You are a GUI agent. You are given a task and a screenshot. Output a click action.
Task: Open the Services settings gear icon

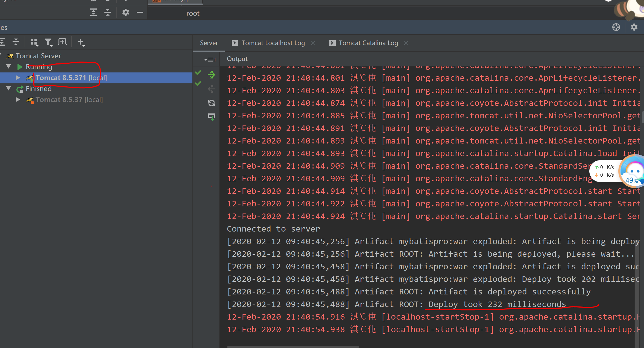(x=634, y=27)
